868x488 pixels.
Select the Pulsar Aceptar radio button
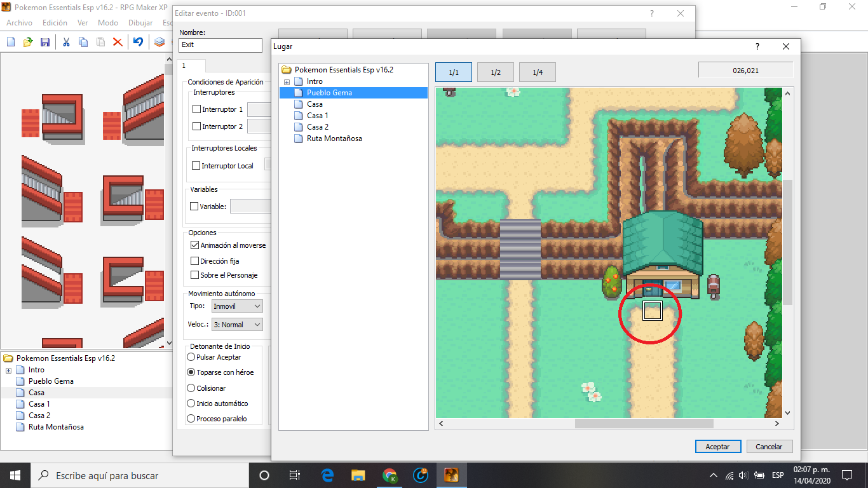click(x=191, y=357)
